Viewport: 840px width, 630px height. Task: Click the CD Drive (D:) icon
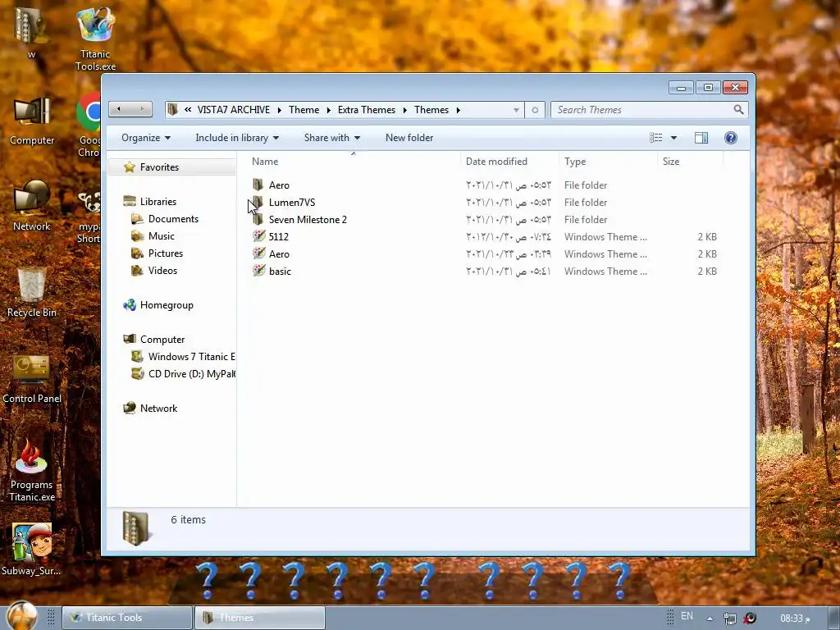(x=138, y=373)
